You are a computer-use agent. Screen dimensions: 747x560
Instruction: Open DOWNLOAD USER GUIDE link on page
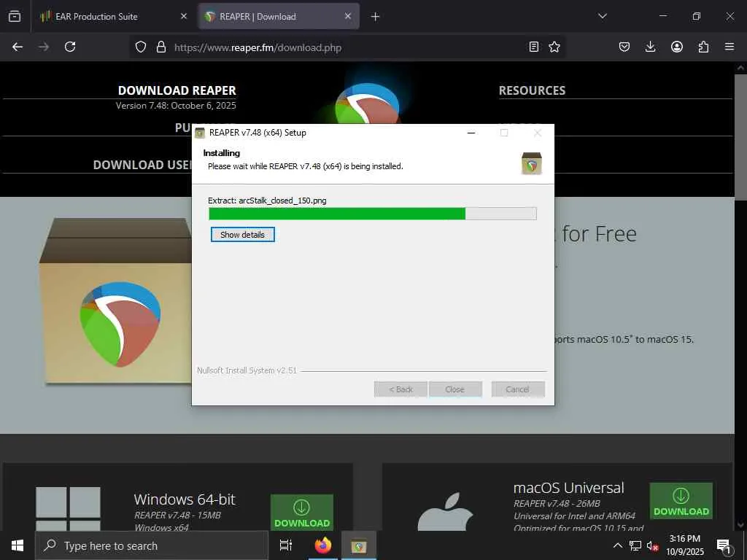click(x=142, y=165)
